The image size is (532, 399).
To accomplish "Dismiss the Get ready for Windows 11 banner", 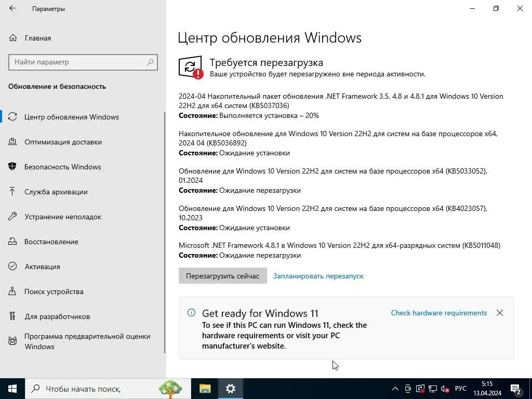I will pos(500,313).
